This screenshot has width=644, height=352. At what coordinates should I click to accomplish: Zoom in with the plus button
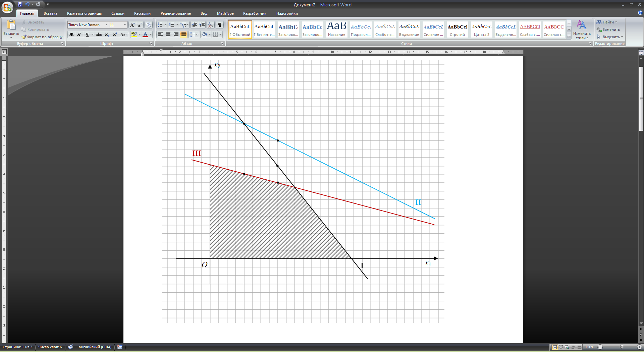pyautogui.click(x=640, y=347)
